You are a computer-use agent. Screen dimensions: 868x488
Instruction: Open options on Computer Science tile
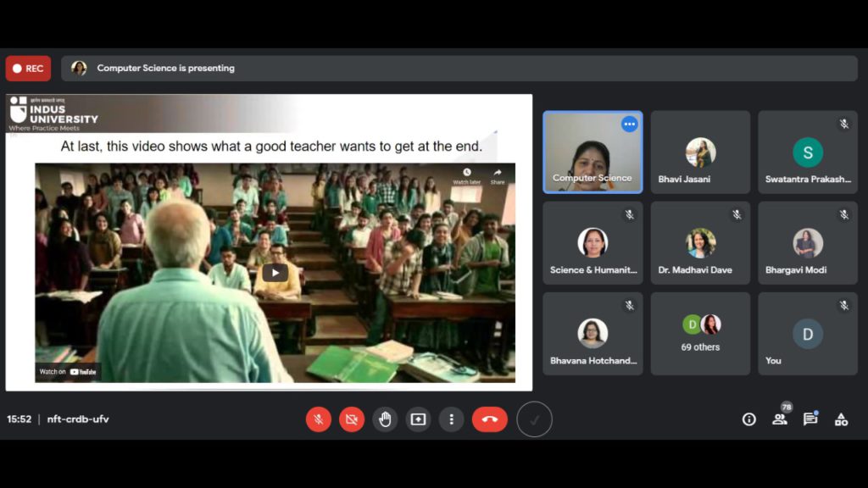(630, 124)
